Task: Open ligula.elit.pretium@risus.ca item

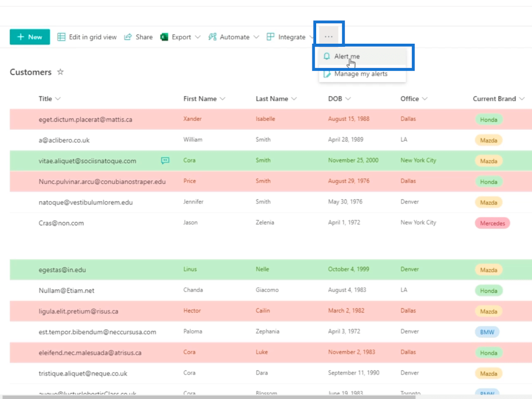Action: pos(78,311)
